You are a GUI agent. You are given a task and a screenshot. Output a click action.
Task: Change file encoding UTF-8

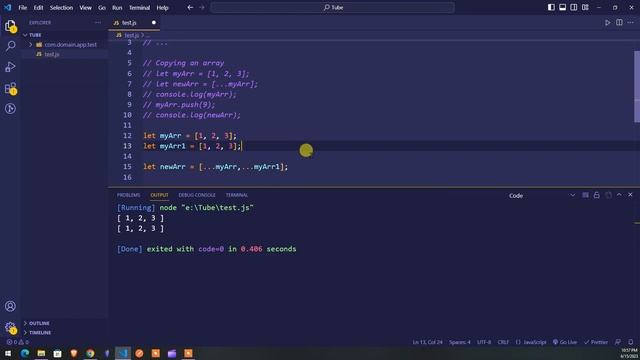click(484, 342)
